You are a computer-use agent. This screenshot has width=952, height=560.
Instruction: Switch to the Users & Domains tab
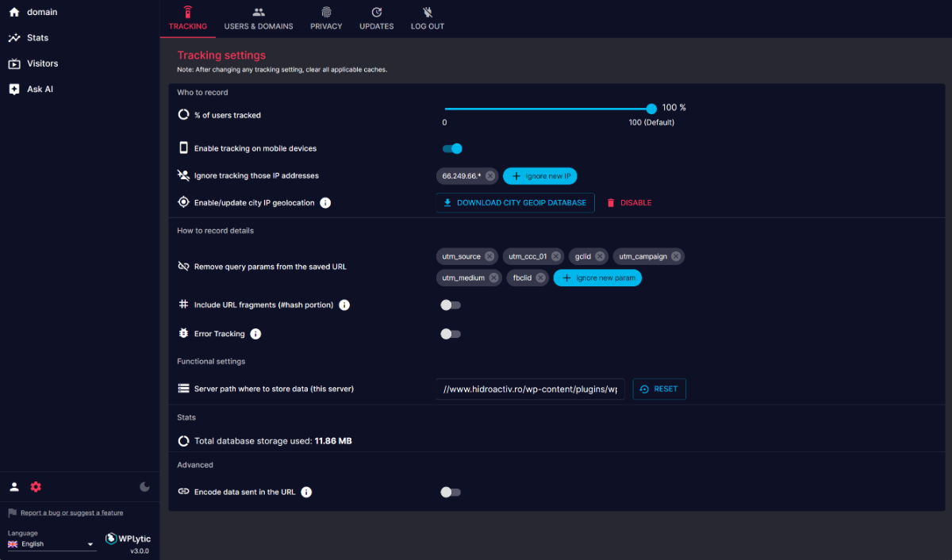[x=259, y=19]
